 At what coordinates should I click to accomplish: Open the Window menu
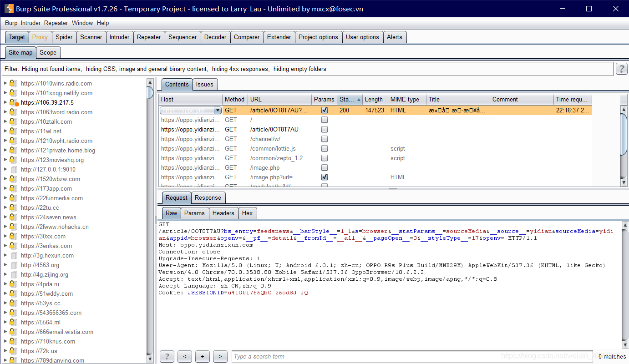pyautogui.click(x=82, y=23)
